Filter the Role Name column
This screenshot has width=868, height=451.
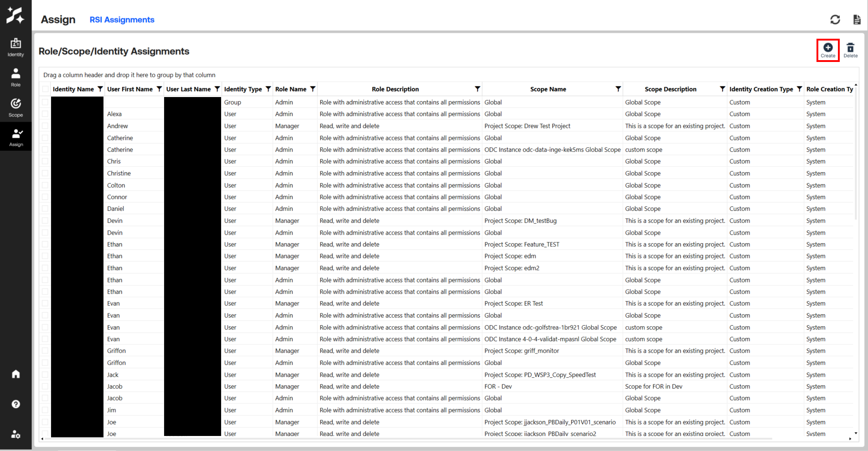(x=313, y=89)
